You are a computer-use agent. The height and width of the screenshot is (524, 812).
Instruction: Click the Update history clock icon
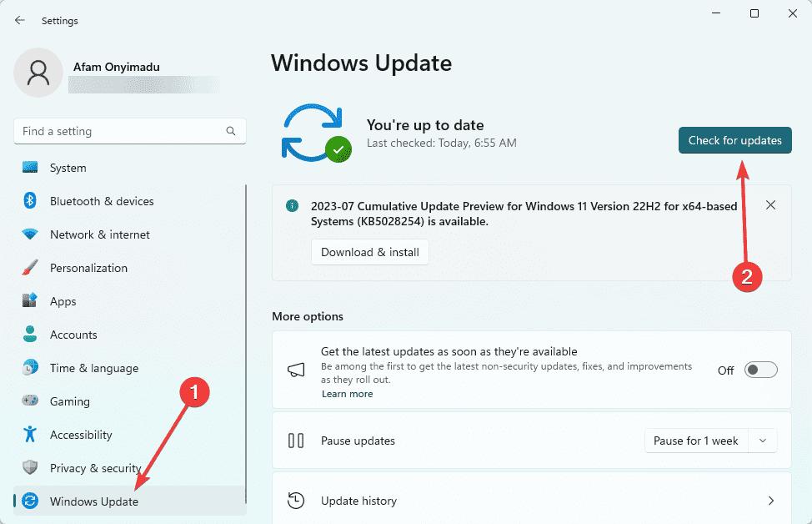coord(296,501)
